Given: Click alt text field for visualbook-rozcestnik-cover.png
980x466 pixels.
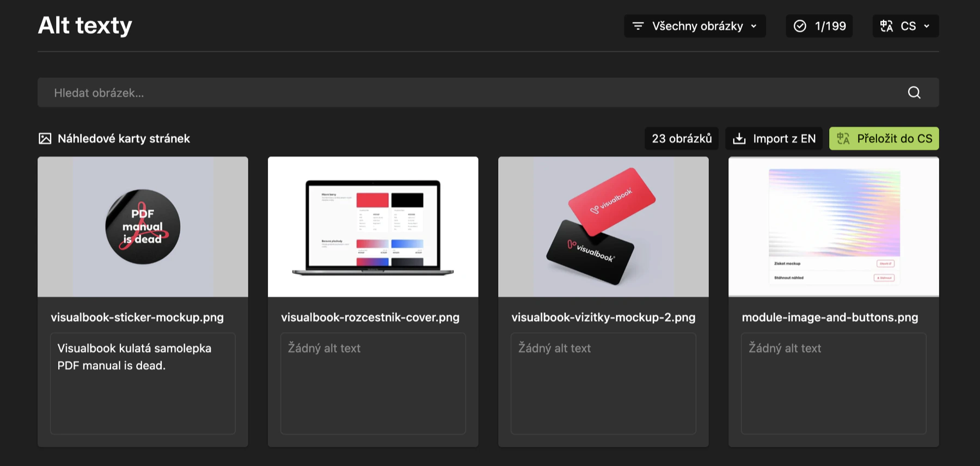Looking at the screenshot, I should (373, 383).
